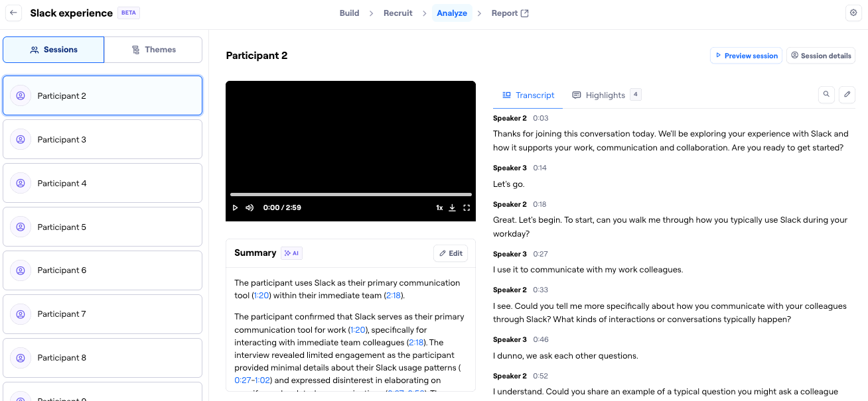Image resolution: width=868 pixels, height=401 pixels.
Task: Click the "Let's go." transcript line
Action: point(509,184)
